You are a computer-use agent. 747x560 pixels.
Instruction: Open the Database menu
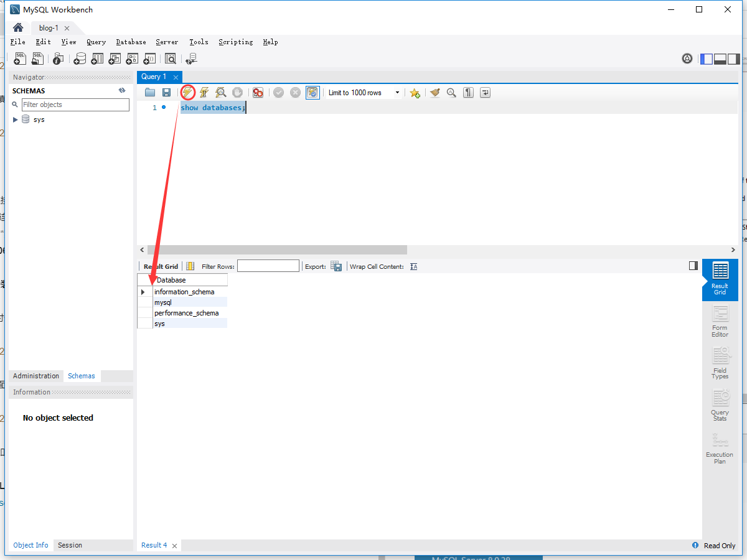pyautogui.click(x=131, y=42)
